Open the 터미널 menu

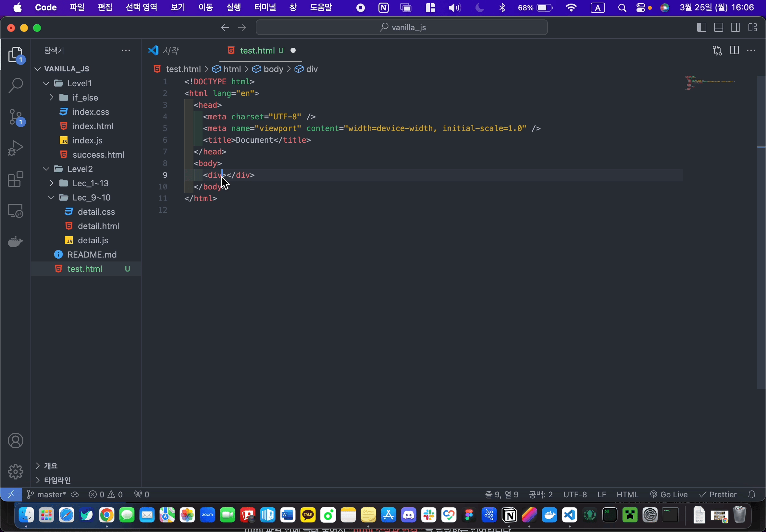pos(265,7)
